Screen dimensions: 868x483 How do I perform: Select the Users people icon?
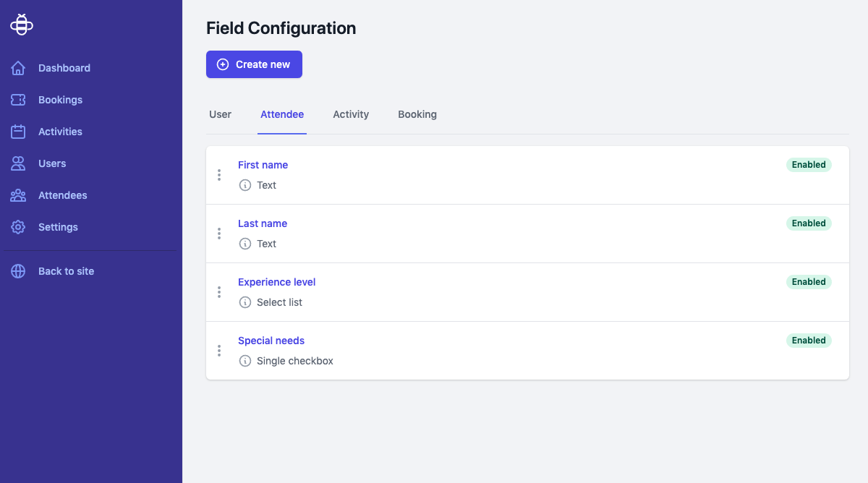18,163
